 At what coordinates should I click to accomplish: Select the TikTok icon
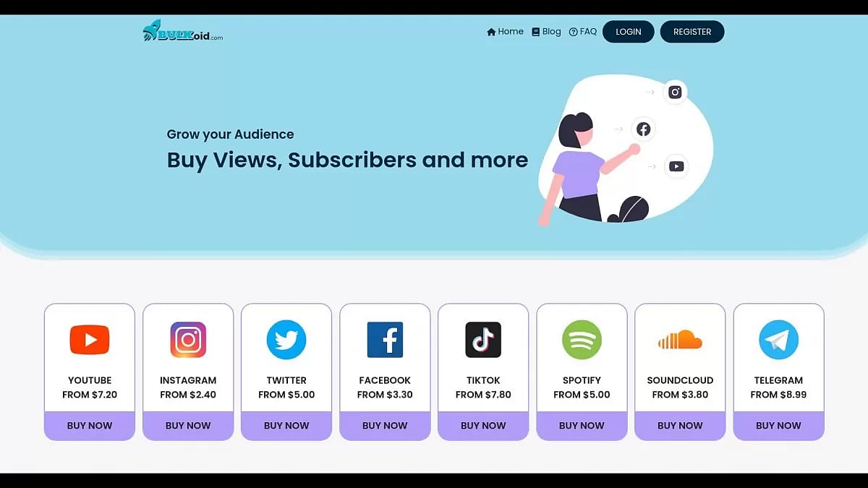[483, 339]
